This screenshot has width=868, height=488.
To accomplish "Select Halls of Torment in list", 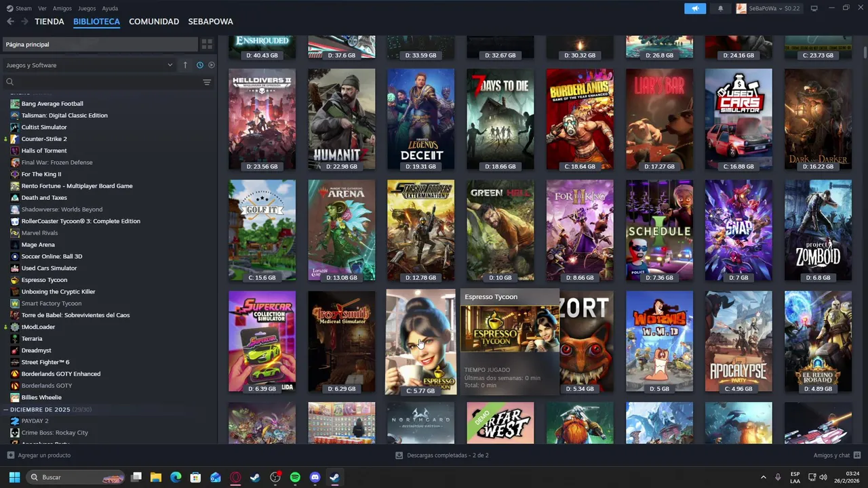I will pyautogui.click(x=44, y=150).
